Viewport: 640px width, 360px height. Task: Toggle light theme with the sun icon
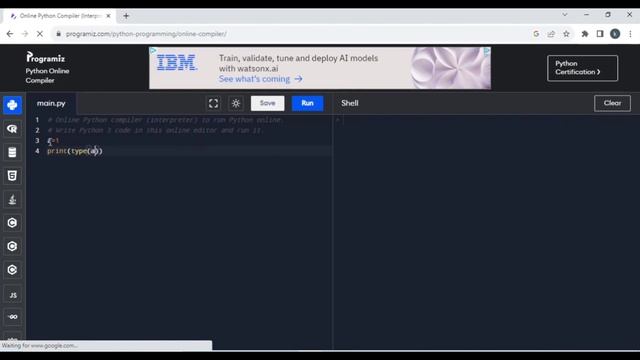pos(236,103)
